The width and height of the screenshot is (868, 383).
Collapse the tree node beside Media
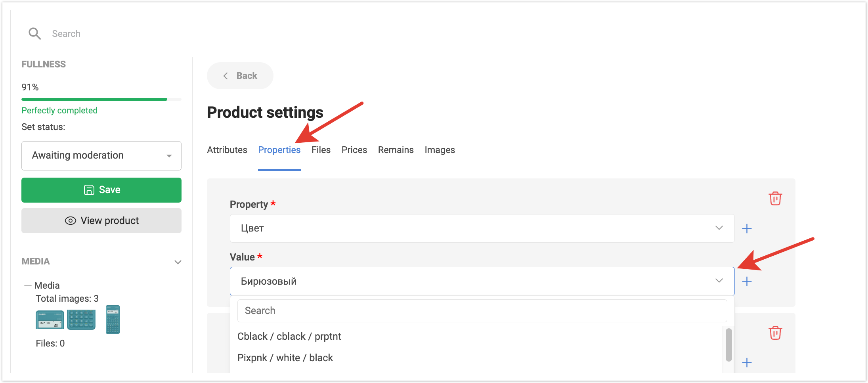pos(28,285)
